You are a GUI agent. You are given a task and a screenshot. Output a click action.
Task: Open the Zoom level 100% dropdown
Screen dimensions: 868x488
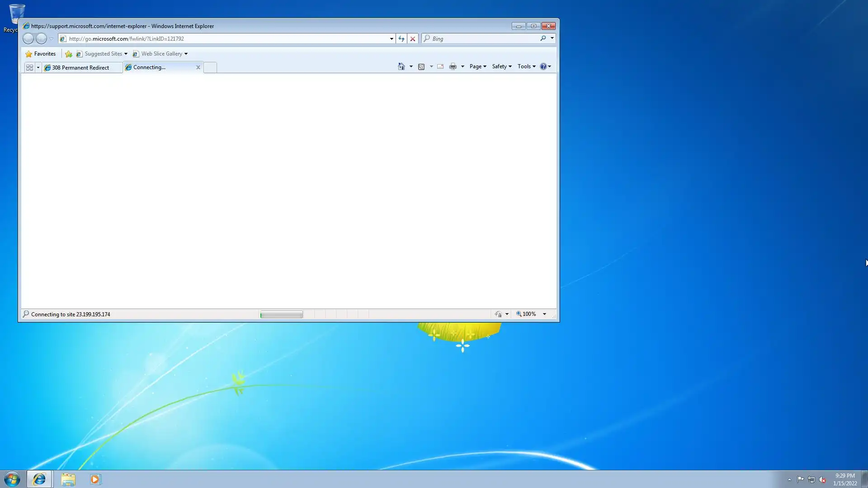(544, 314)
